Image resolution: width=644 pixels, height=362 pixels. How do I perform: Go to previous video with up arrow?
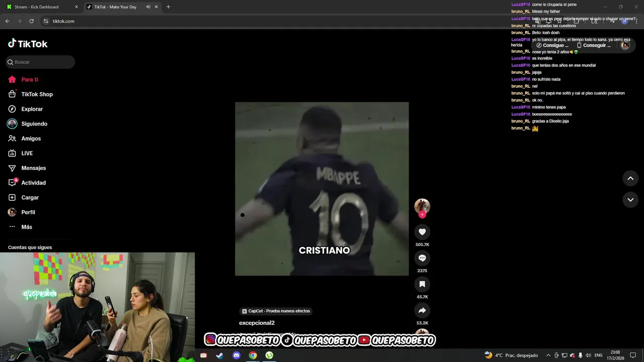coord(630,178)
